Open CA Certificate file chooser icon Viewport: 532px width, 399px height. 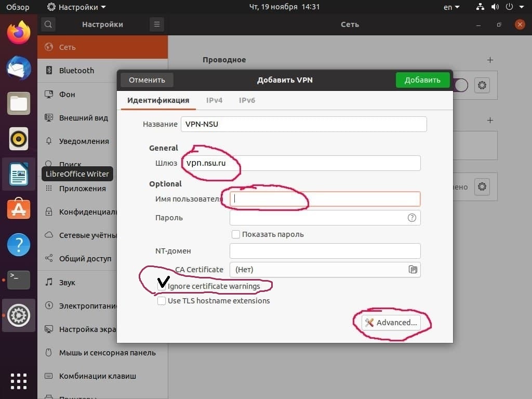coord(413,270)
